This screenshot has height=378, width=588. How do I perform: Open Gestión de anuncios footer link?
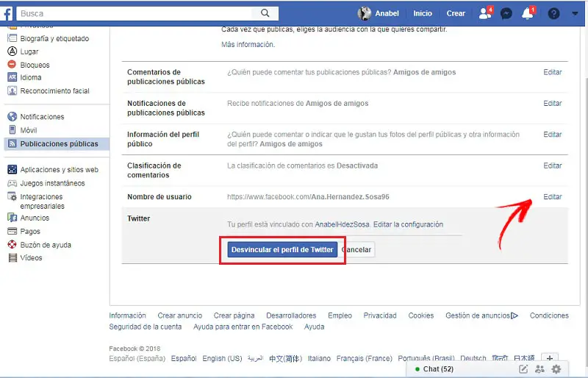pos(478,315)
